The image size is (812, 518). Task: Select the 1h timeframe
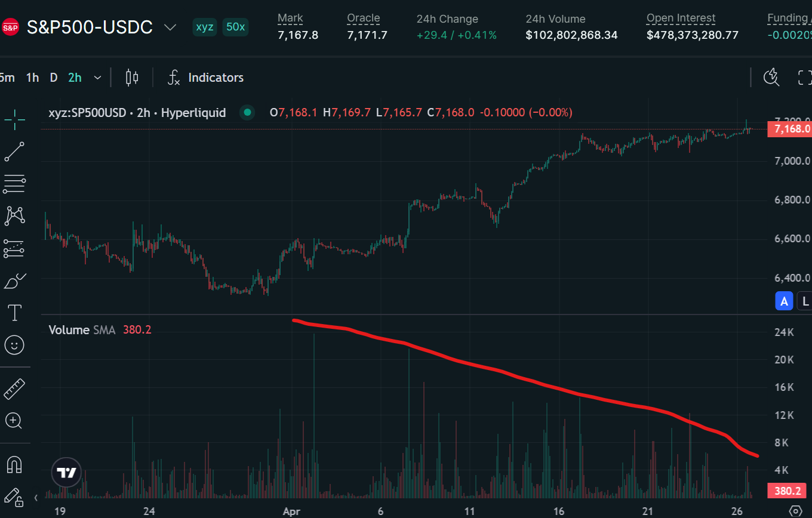pos(33,78)
